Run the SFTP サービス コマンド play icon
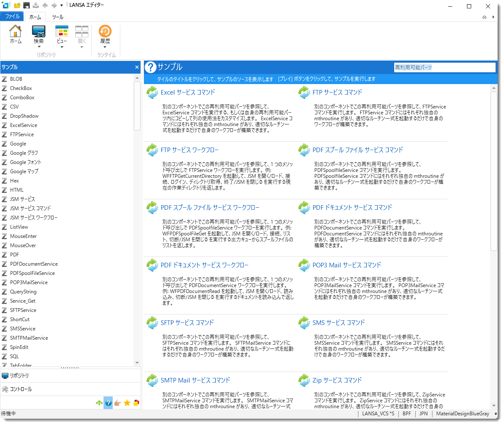 [x=152, y=322]
